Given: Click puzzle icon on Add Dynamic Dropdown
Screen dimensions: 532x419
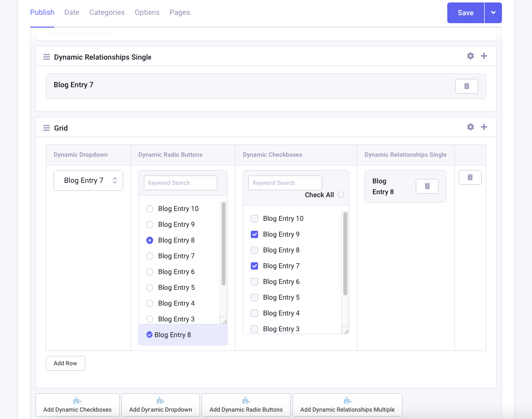Looking at the screenshot, I should pos(160,401).
